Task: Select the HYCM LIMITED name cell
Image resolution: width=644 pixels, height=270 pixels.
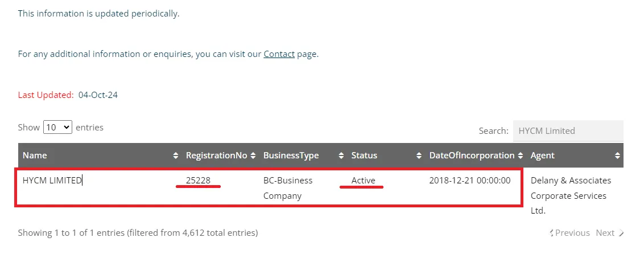Action: tap(52, 181)
